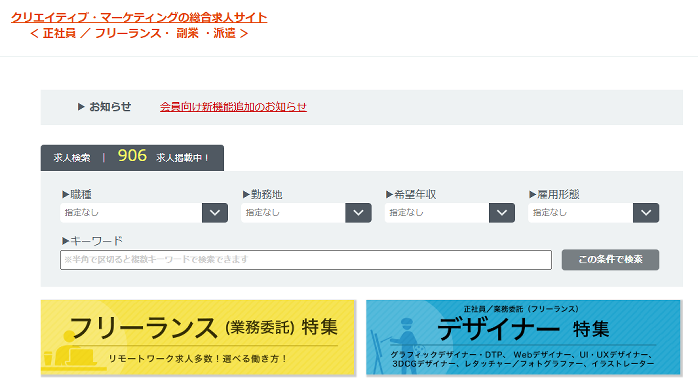The height and width of the screenshot is (391, 700).
Task: Click the この条件で検索 button
Action: click(610, 260)
